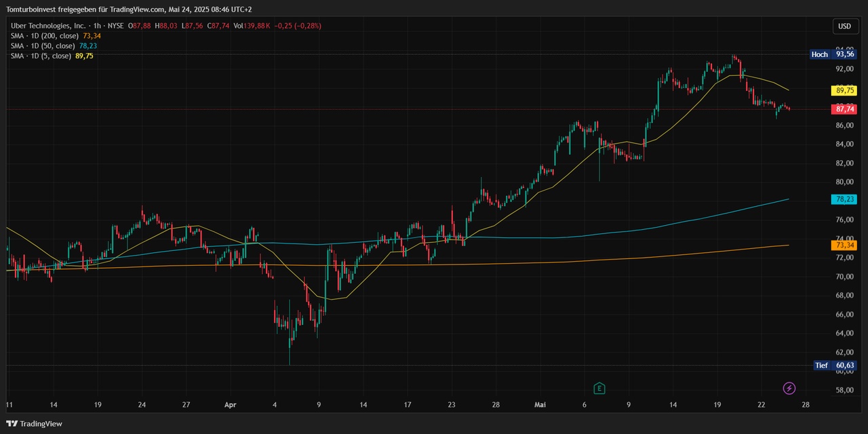Click the '23' date on time axis
The width and height of the screenshot is (868, 434).
(452, 405)
